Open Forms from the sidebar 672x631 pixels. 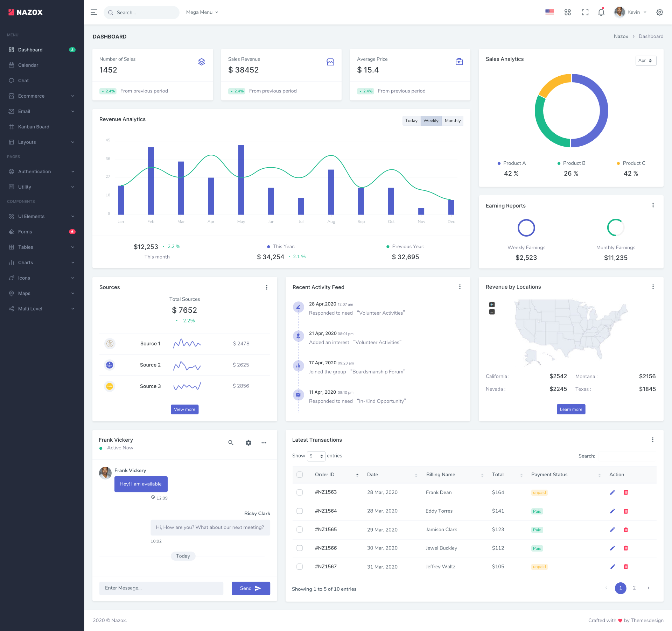coord(42,232)
